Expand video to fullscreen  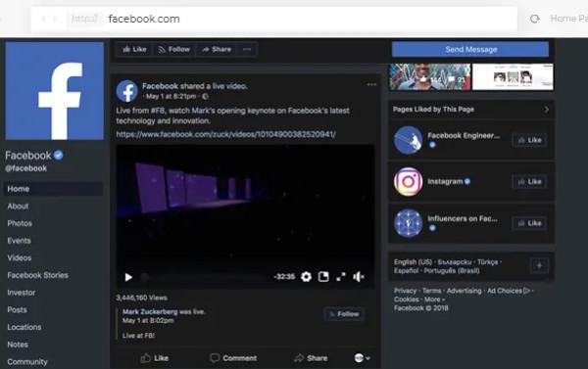coord(341,277)
